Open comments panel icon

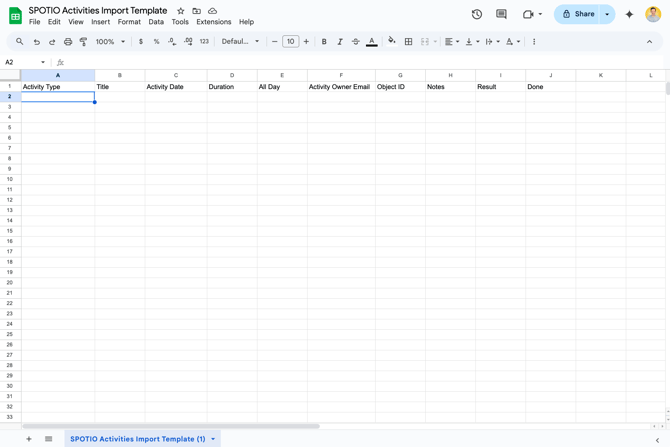(x=501, y=14)
